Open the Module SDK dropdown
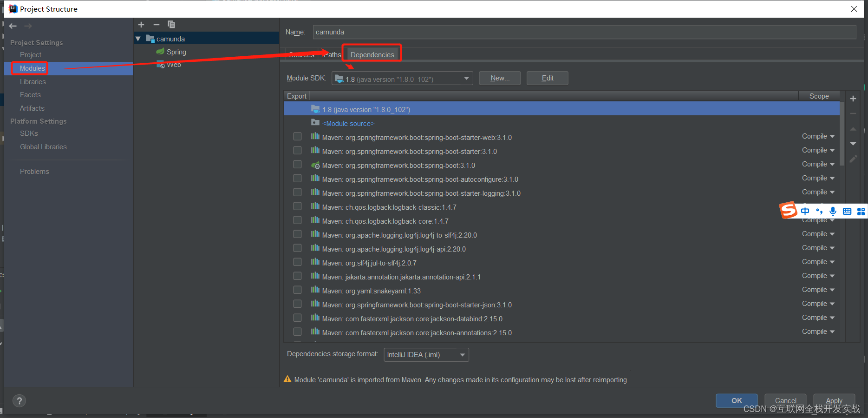Image resolution: width=868 pixels, height=418 pixels. pyautogui.click(x=402, y=78)
